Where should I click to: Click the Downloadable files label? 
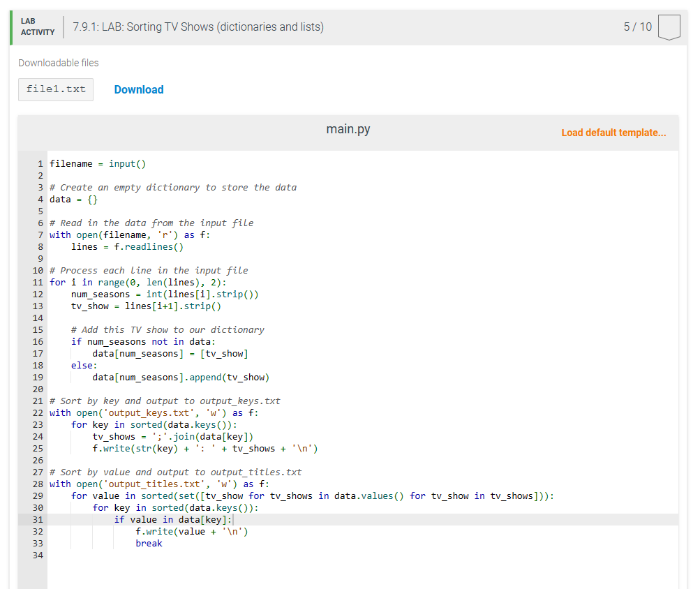pyautogui.click(x=58, y=63)
